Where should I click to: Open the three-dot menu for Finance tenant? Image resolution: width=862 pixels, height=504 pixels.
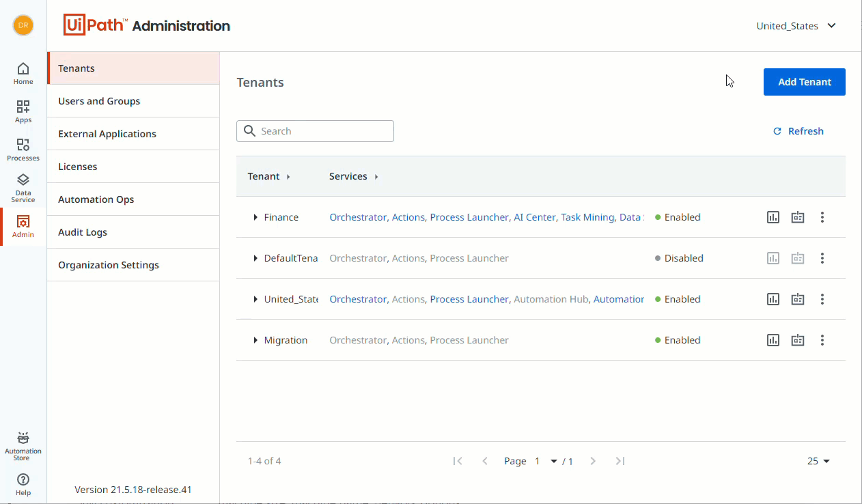pos(822,217)
